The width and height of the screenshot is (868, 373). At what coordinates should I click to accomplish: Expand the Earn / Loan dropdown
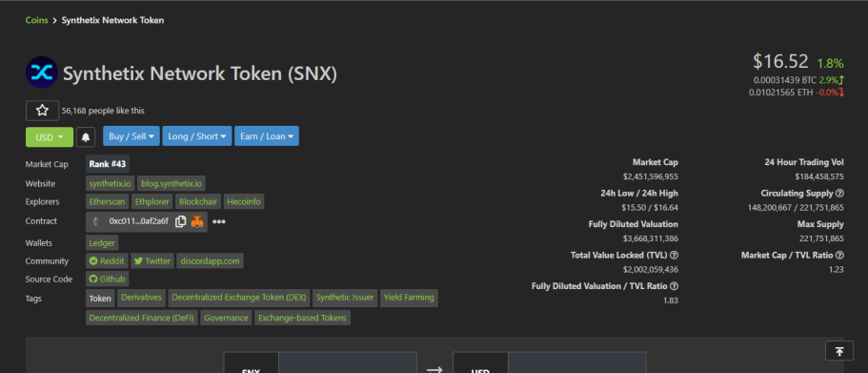pyautogui.click(x=267, y=136)
